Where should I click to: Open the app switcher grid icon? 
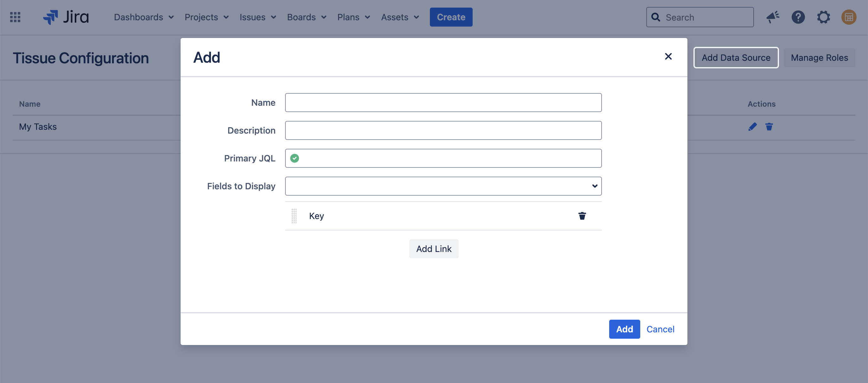pos(15,17)
